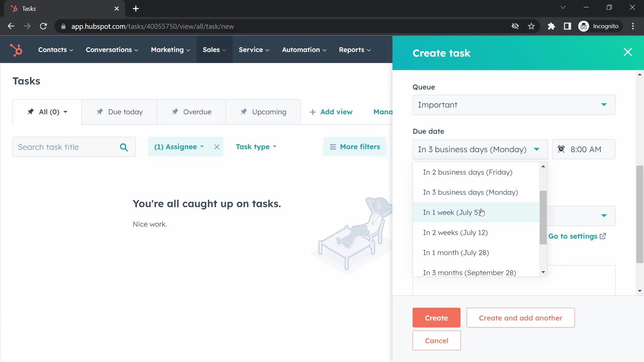Open the Conversations navigation menu
644x362 pixels.
click(111, 50)
